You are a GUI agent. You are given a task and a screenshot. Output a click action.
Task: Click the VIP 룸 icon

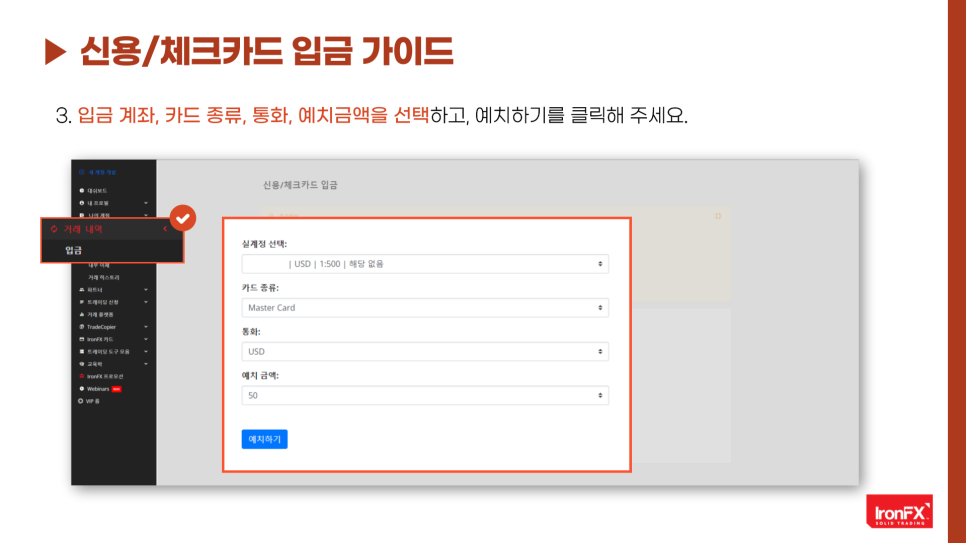pos(81,401)
